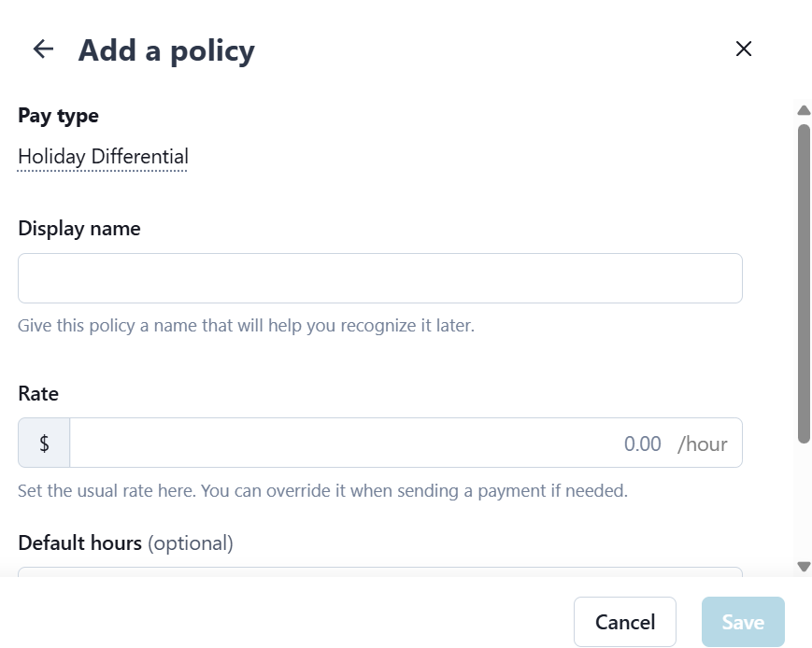The height and width of the screenshot is (648, 812).
Task: Click the Add a policy heading
Action: click(166, 50)
